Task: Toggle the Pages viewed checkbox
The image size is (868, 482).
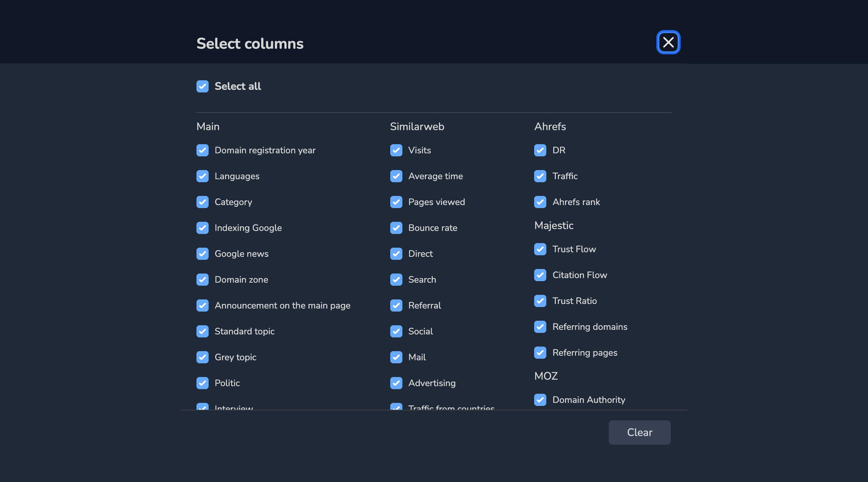Action: [396, 202]
